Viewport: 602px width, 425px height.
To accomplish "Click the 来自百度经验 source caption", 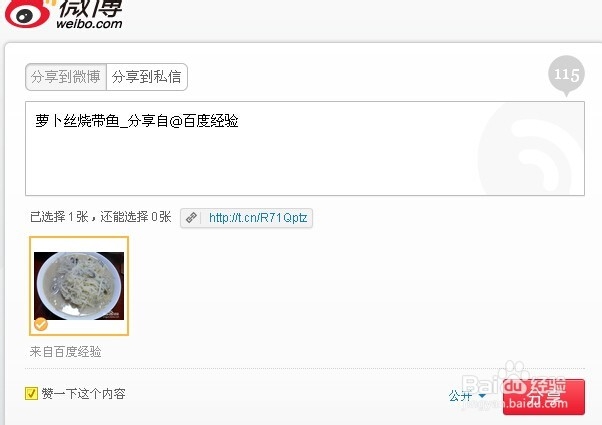I will tap(66, 351).
